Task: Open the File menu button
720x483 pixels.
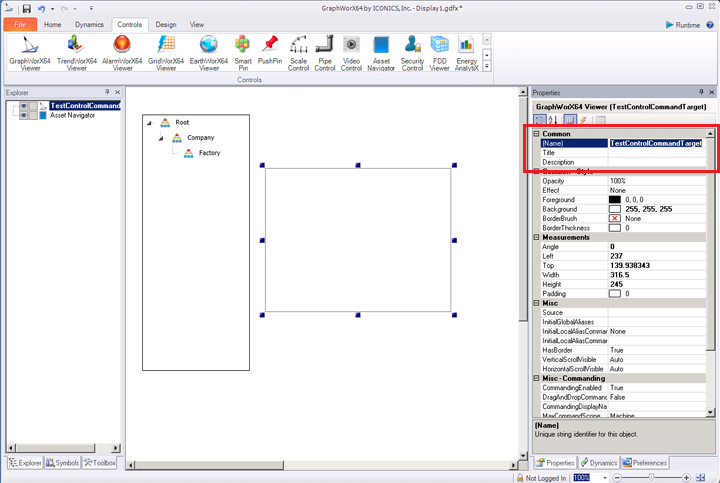Action: (20, 23)
